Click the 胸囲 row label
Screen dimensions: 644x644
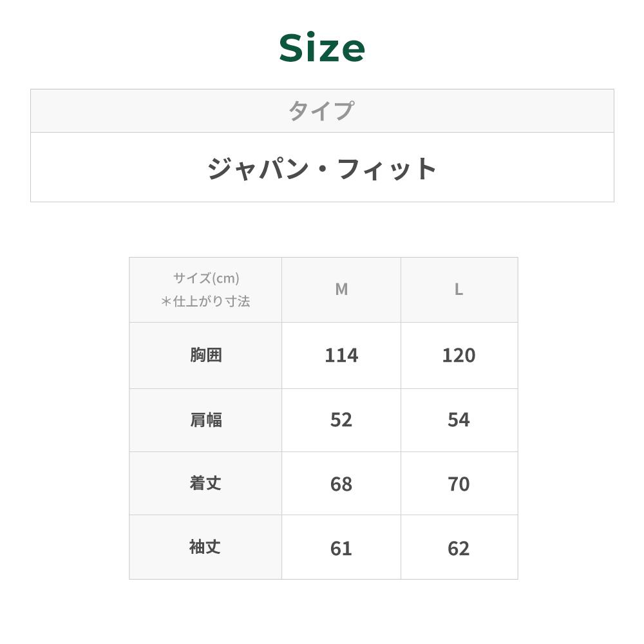(x=206, y=355)
